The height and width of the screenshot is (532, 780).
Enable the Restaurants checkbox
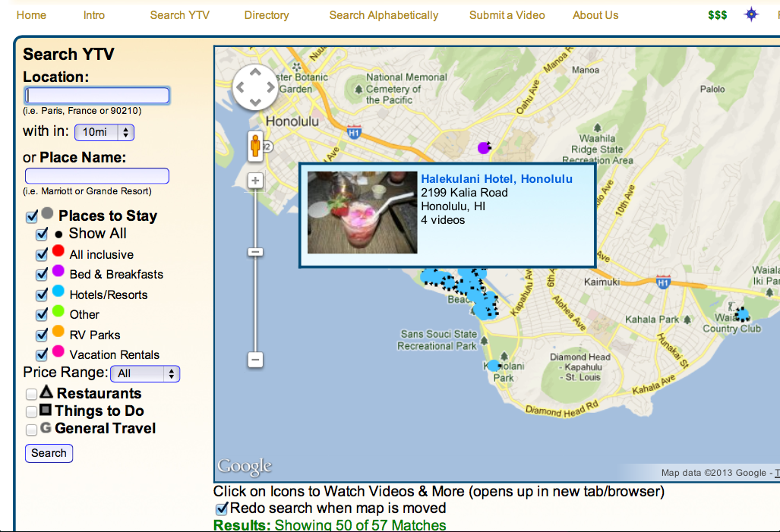31,395
